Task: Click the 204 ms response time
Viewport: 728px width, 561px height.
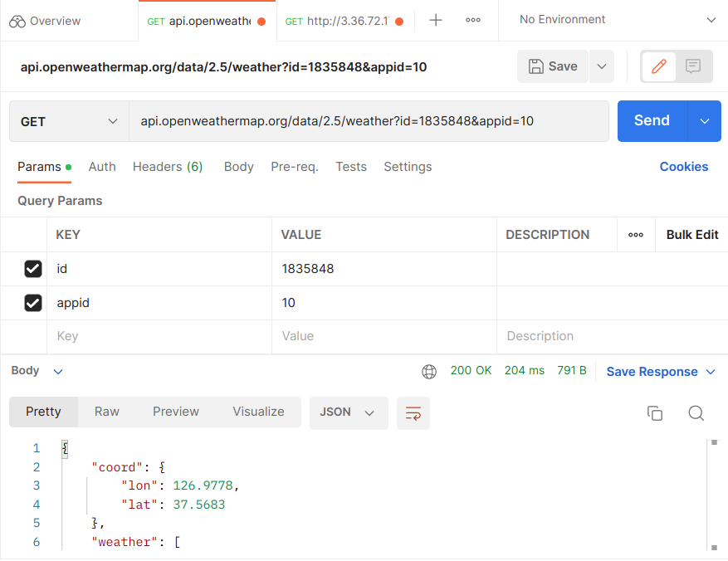Action: (x=524, y=371)
